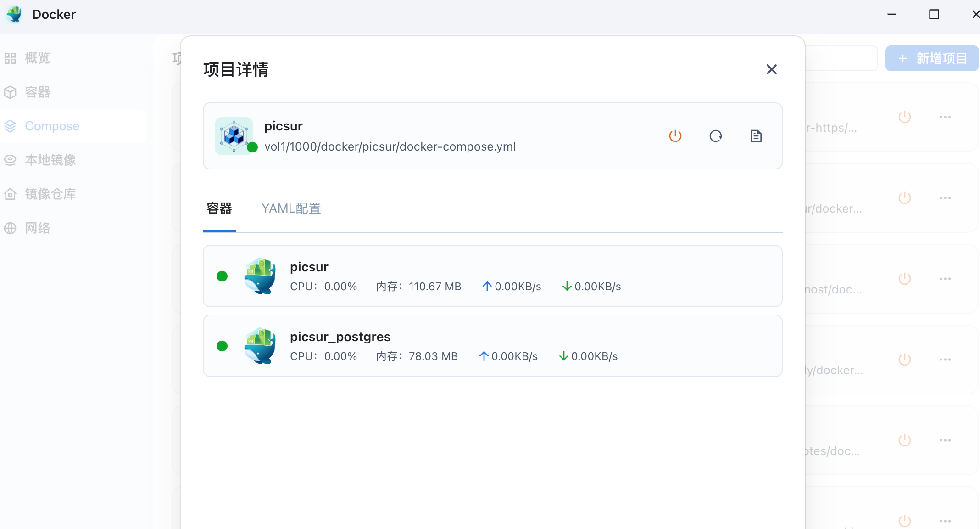Click power icon in the r-https/... row
This screenshot has width=980, height=529.
[x=905, y=117]
